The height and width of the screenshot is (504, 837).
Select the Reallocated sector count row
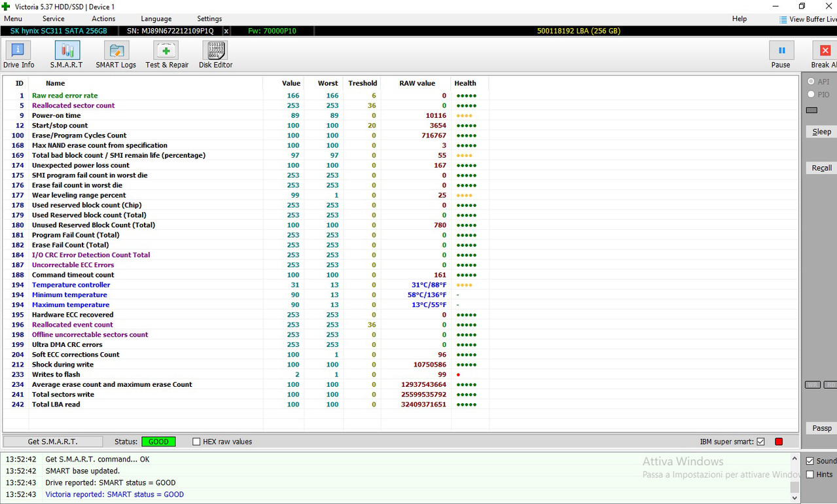(245, 105)
